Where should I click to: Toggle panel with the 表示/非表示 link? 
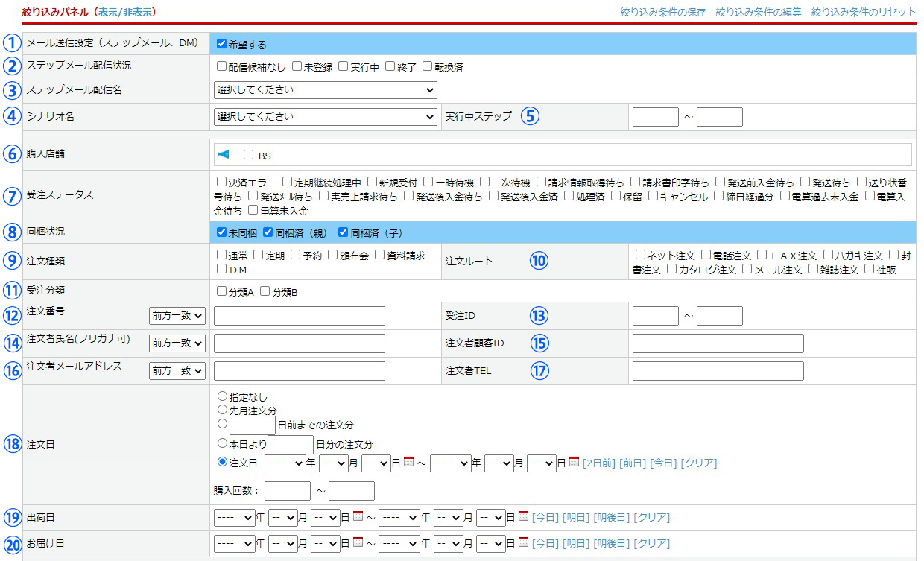125,13
